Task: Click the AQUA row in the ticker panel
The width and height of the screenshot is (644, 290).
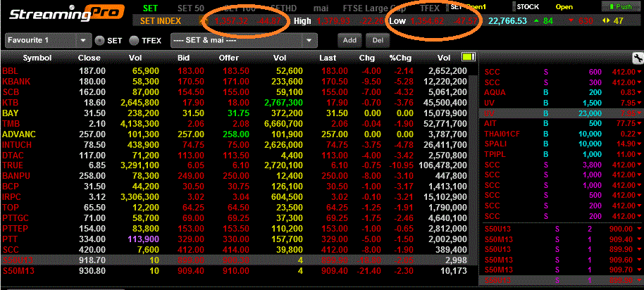Action: click(x=561, y=92)
